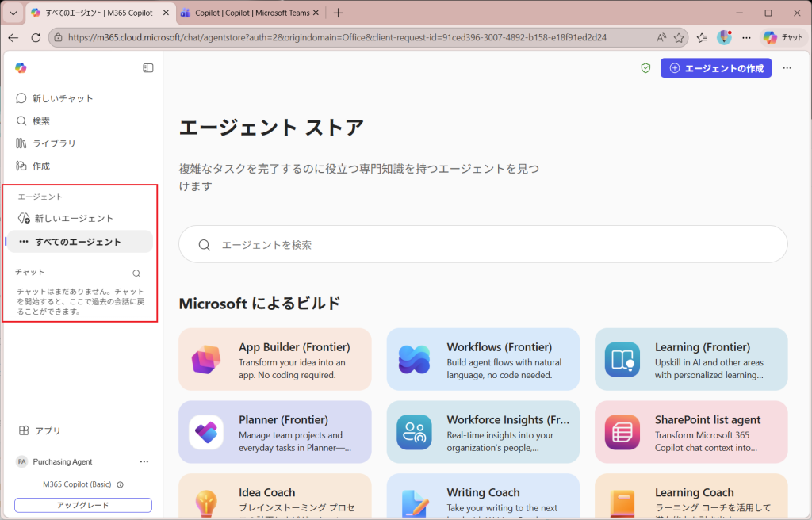Screen dimensions: 812x520
Task: Open the App Builder (Frontier) agent card
Action: [274, 359]
